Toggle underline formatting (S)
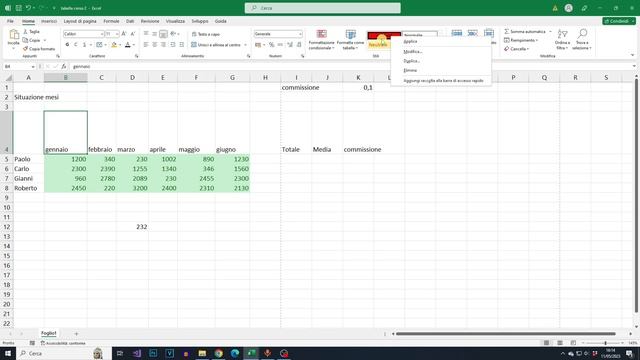 click(84, 44)
